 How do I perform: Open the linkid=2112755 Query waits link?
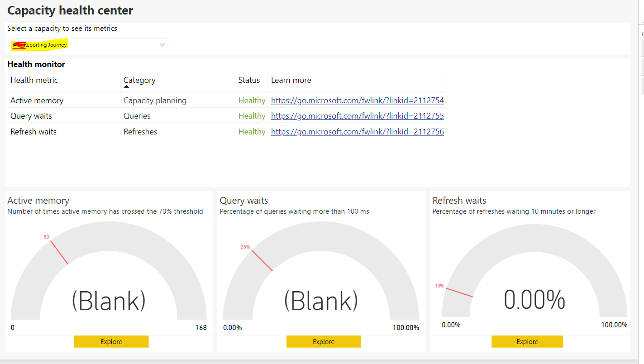[358, 116]
